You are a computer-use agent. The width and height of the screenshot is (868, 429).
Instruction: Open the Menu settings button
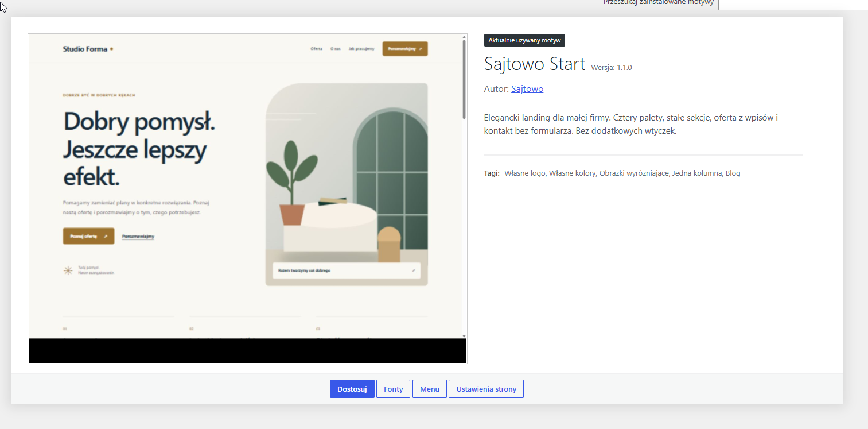pyautogui.click(x=429, y=389)
